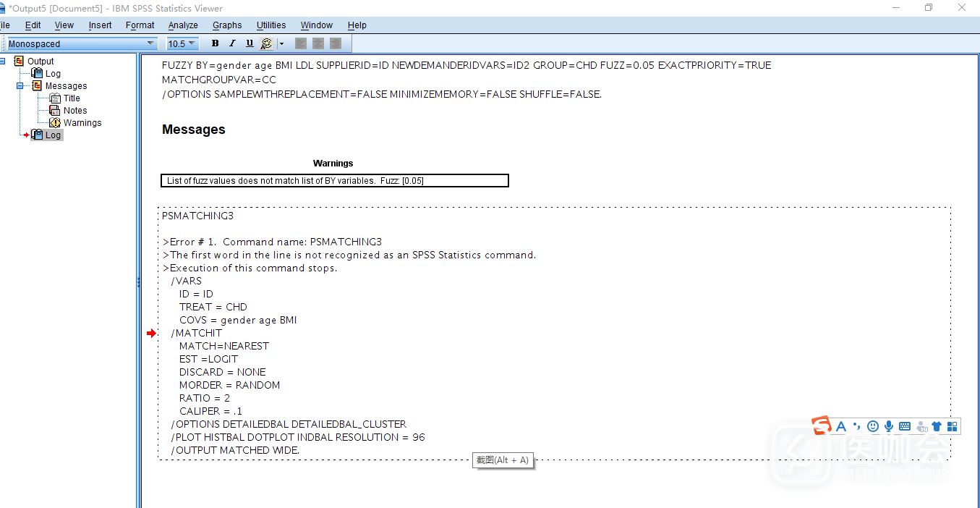The width and height of the screenshot is (980, 508).
Task: Collapse the Output root node
Action: (x=2, y=62)
